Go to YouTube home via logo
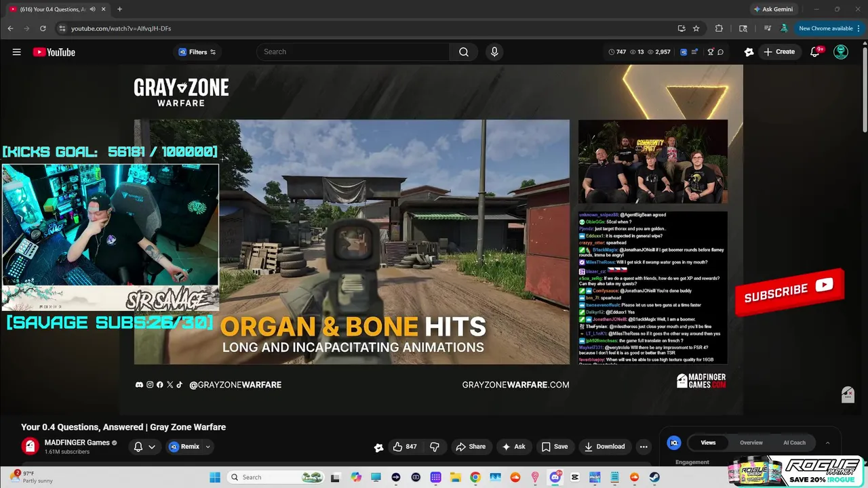Viewport: 868px width, 488px height. click(54, 52)
